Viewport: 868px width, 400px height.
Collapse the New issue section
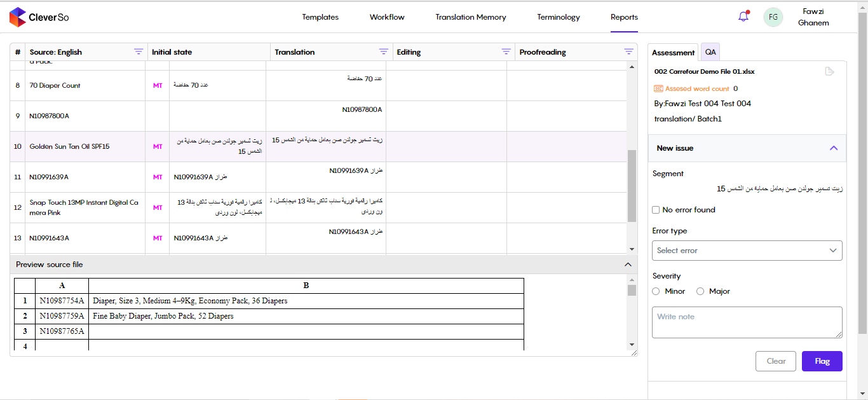coord(834,148)
